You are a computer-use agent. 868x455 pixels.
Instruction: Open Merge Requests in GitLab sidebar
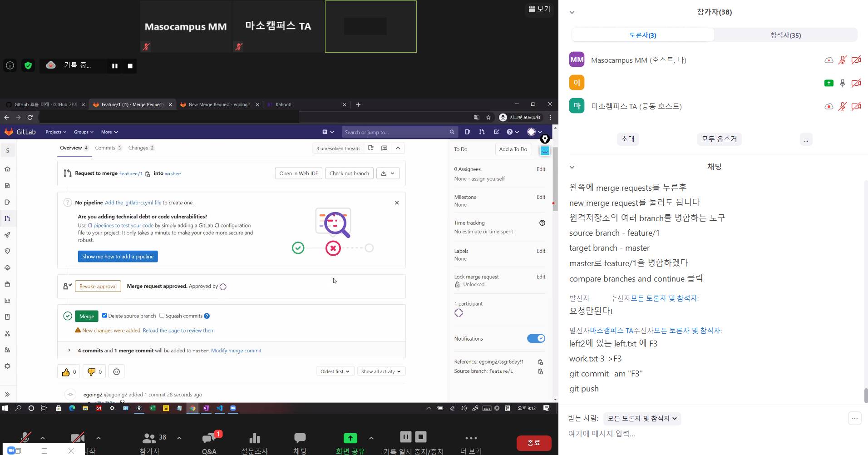pyautogui.click(x=7, y=218)
